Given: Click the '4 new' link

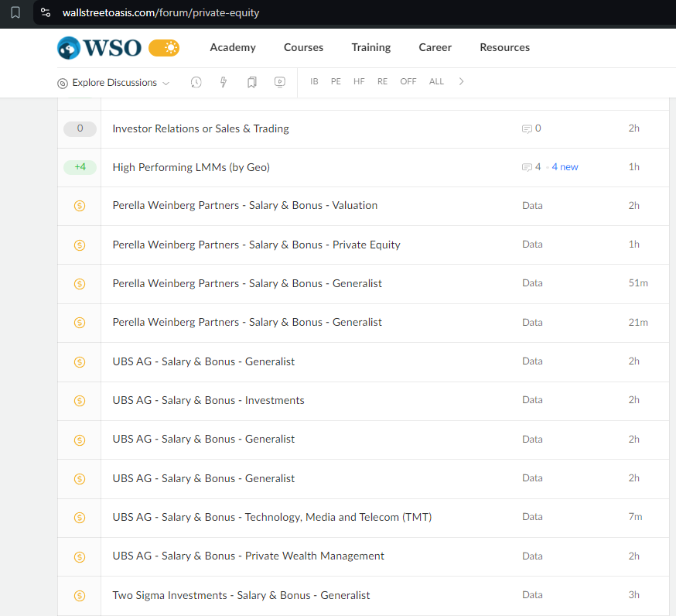Looking at the screenshot, I should coord(565,167).
